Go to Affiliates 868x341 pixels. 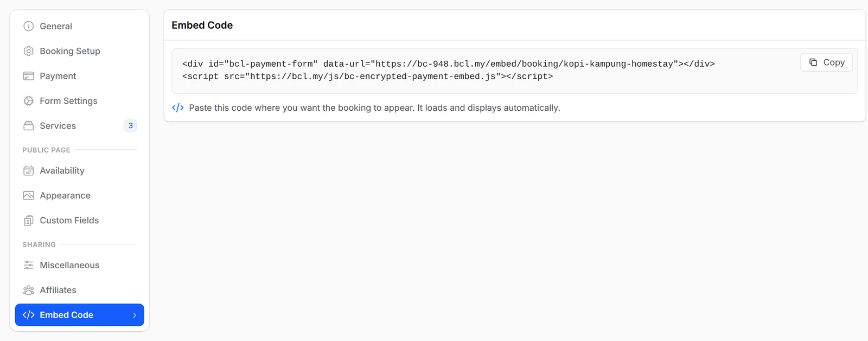(80, 290)
